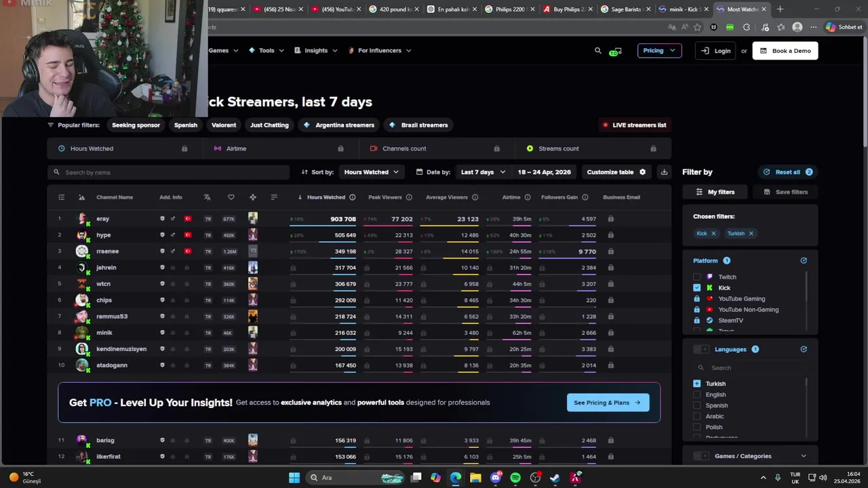
Task: Check the Polish language checkbox
Action: [x=697, y=427]
